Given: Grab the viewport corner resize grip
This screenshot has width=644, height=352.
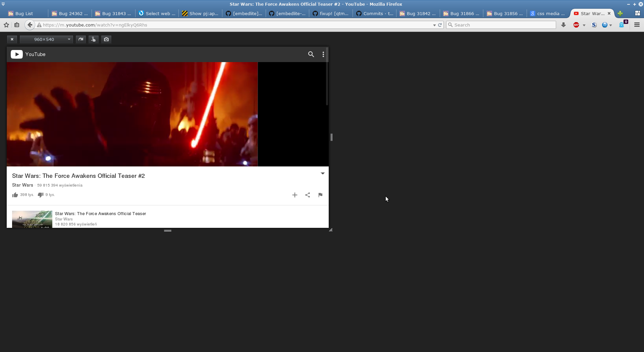Looking at the screenshot, I should (331, 230).
